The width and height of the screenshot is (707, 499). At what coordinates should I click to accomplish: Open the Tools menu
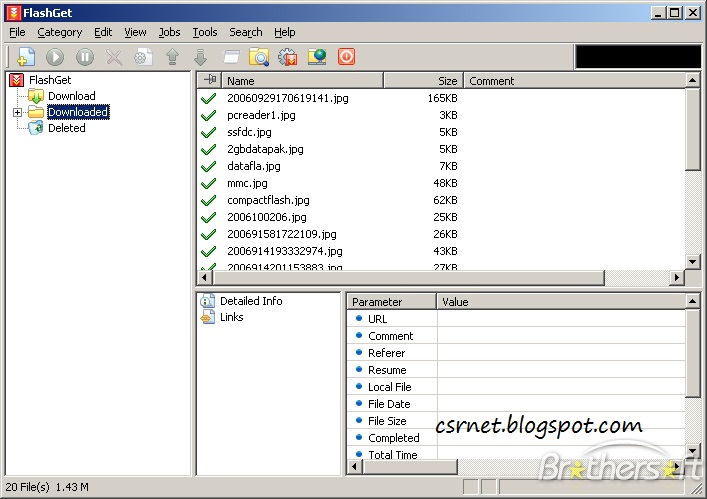point(205,32)
